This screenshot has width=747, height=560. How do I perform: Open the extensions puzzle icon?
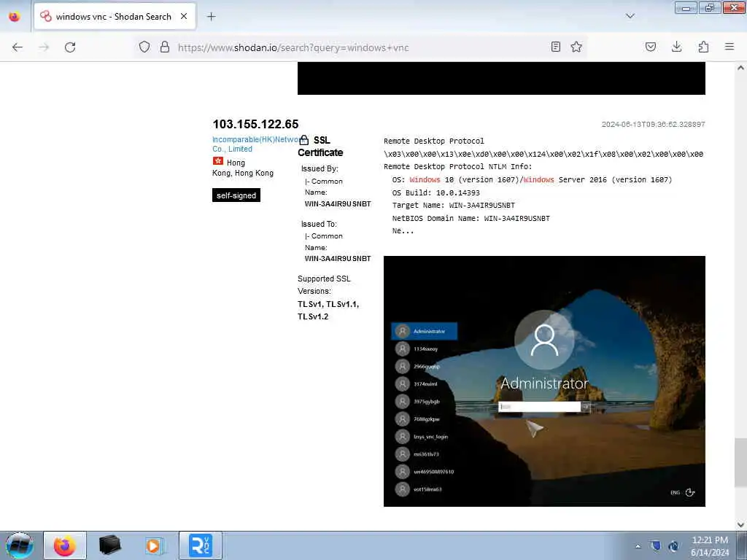point(703,47)
